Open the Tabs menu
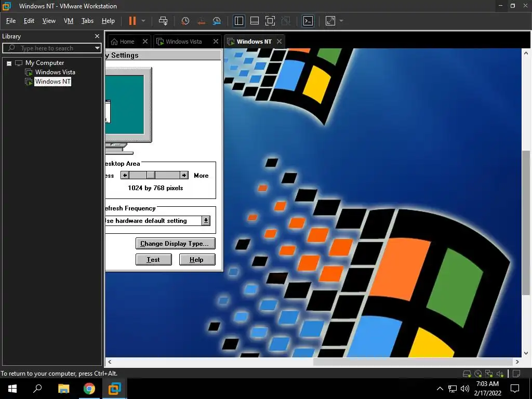532x399 pixels. coord(87,21)
